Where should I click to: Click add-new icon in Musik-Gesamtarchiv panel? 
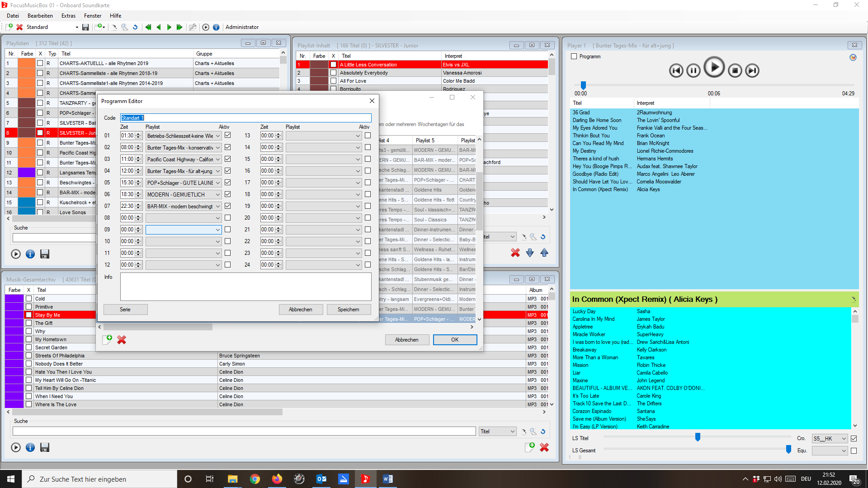[529, 447]
